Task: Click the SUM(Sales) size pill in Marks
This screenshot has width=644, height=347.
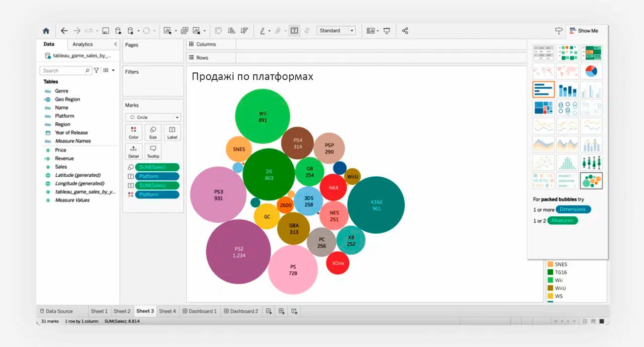Action: coord(157,167)
